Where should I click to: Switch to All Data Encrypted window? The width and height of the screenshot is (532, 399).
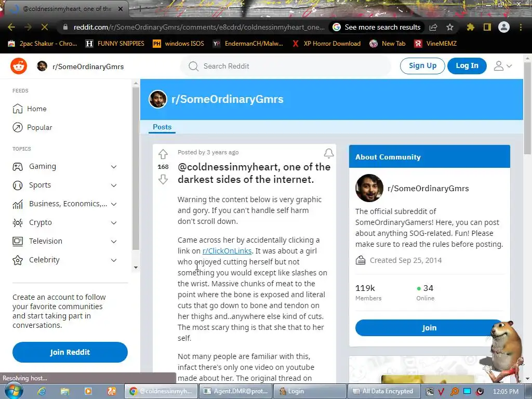click(383, 391)
